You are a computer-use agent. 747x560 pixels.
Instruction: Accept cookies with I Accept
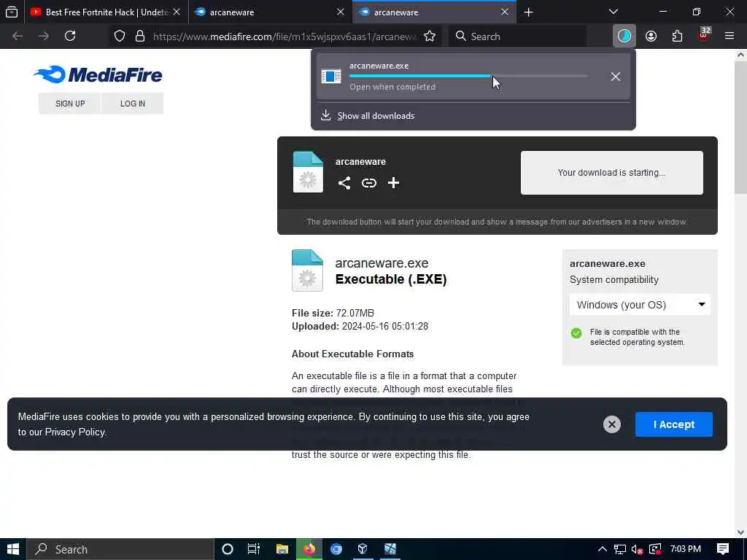point(673,424)
